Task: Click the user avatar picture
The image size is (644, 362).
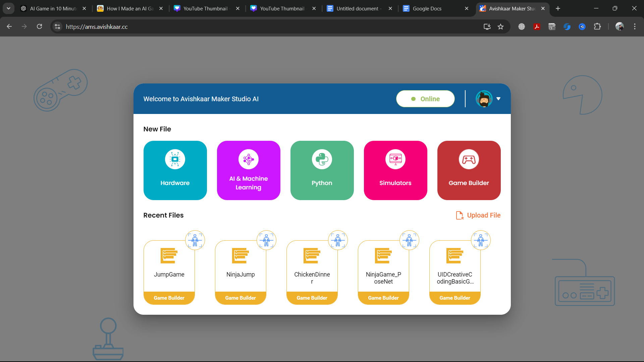Action: (484, 99)
